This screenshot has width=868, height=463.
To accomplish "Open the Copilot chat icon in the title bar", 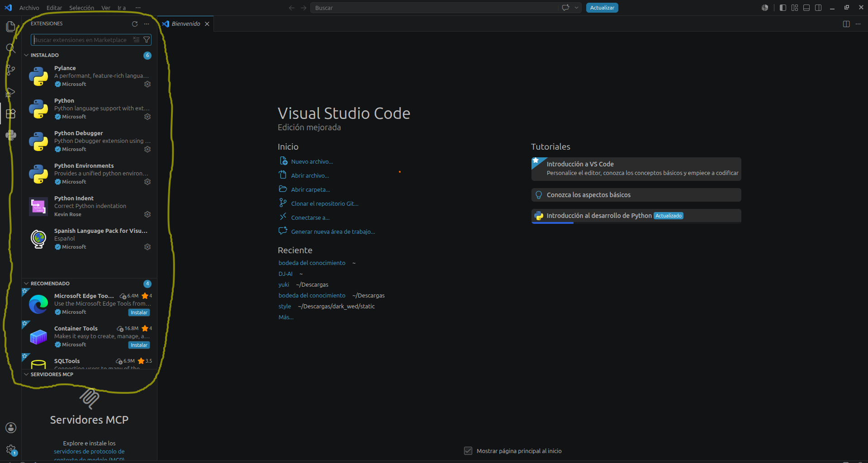I will [565, 8].
